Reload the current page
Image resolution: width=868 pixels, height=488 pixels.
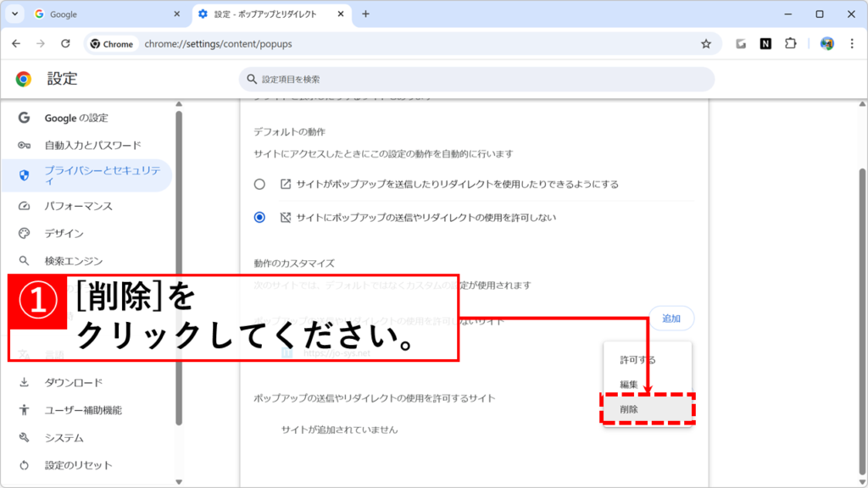pyautogui.click(x=65, y=44)
